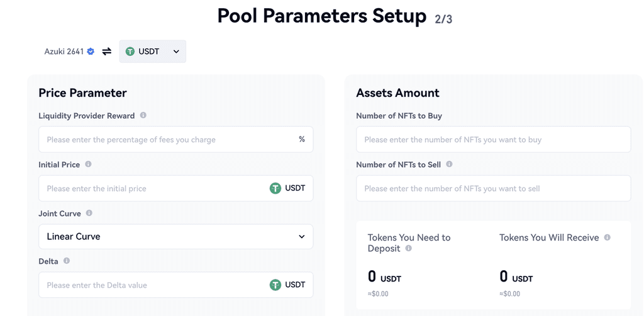Click the Joint Curve info icon
Image resolution: width=644 pixels, height=316 pixels.
89,214
